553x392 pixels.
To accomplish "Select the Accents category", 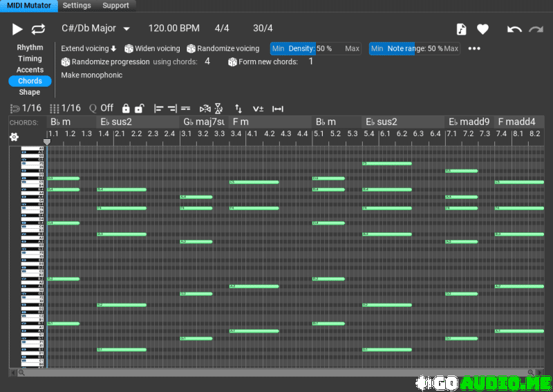I will point(30,70).
